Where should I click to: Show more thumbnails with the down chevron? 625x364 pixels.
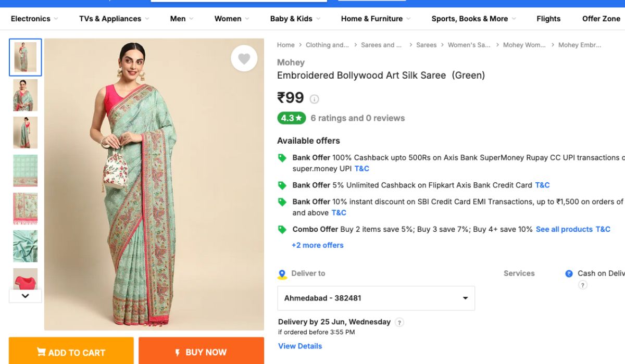click(25, 296)
